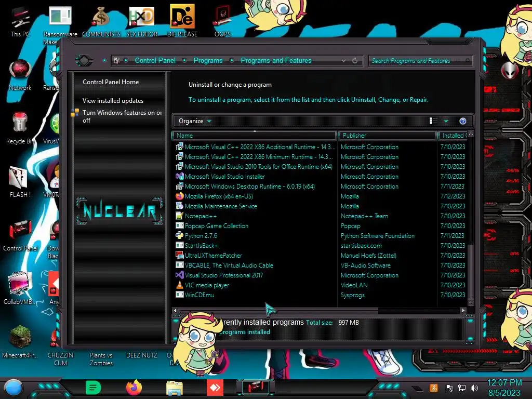Click Control Panel in the breadcrumb
Image resolution: width=532 pixels, height=399 pixels.
pos(155,60)
